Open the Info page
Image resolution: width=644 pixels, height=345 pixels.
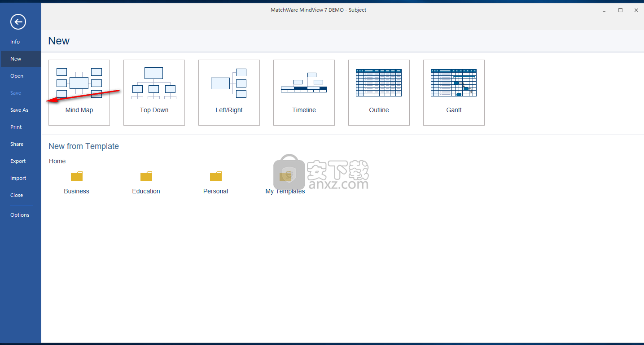21,42
